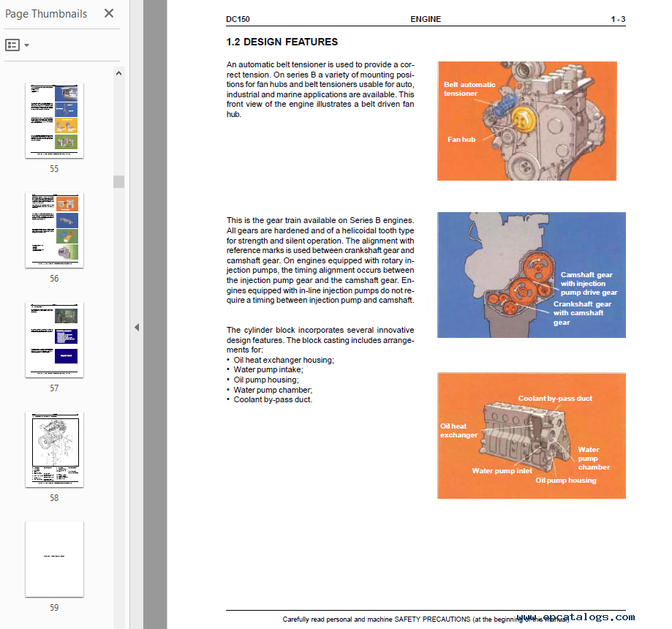
Task: Open page 56 thumbnail
Action: 54,230
